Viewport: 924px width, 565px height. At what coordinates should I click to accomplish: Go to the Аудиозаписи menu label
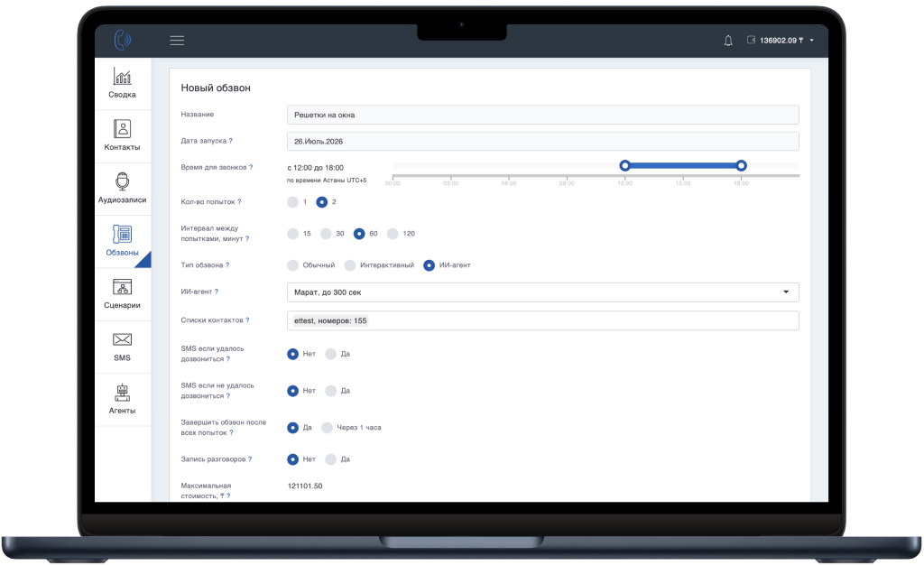point(122,200)
